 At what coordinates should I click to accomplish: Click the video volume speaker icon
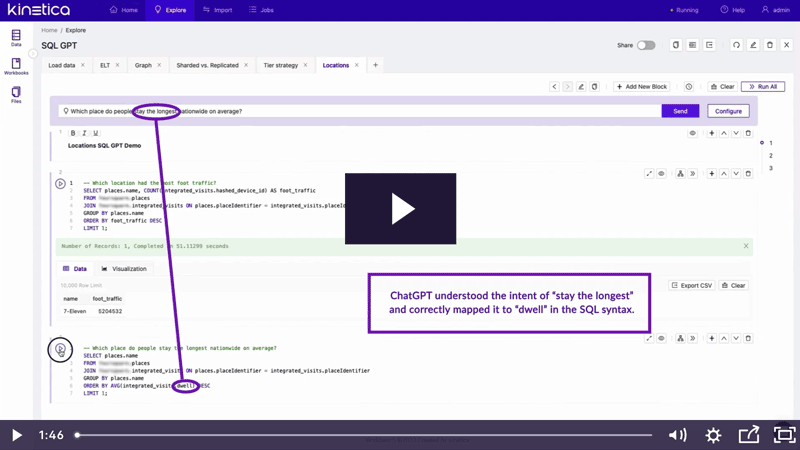point(677,435)
